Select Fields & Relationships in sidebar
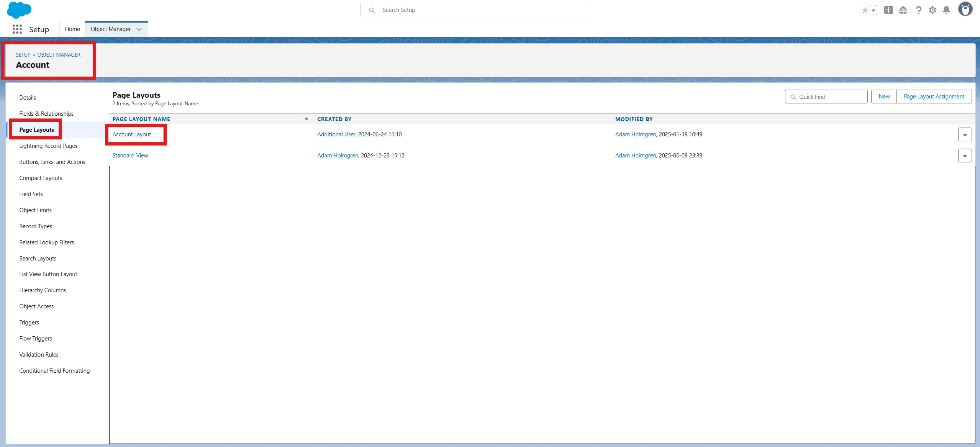 click(x=46, y=114)
